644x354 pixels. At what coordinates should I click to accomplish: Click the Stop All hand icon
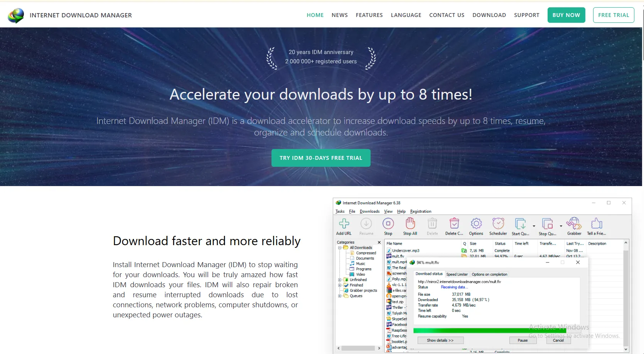pyautogui.click(x=410, y=223)
